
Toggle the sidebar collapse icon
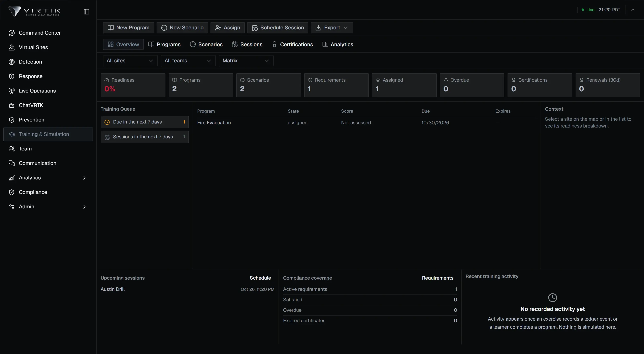(x=86, y=11)
